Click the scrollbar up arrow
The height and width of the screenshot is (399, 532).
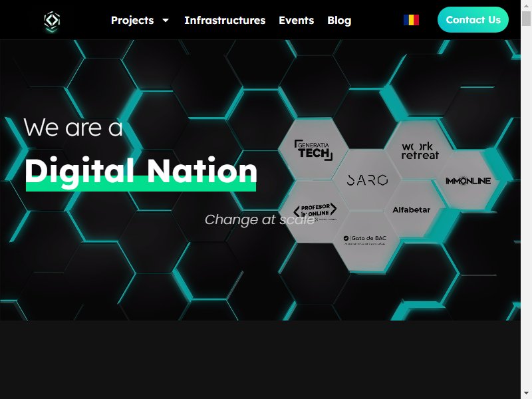[526, 5]
